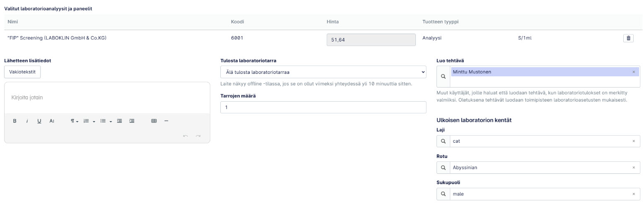The image size is (644, 212).
Task: Clear the Sukupuoli value male
Action: pos(634,194)
